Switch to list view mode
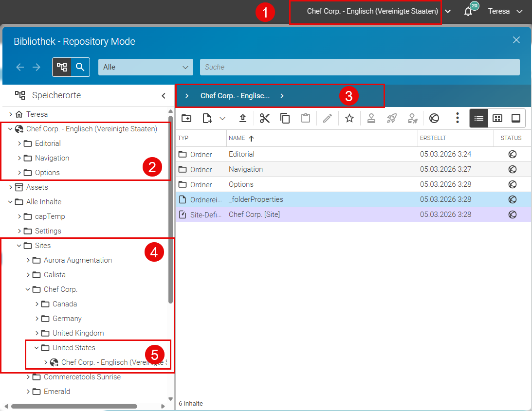Viewport: 532px width, 411px height. click(479, 118)
